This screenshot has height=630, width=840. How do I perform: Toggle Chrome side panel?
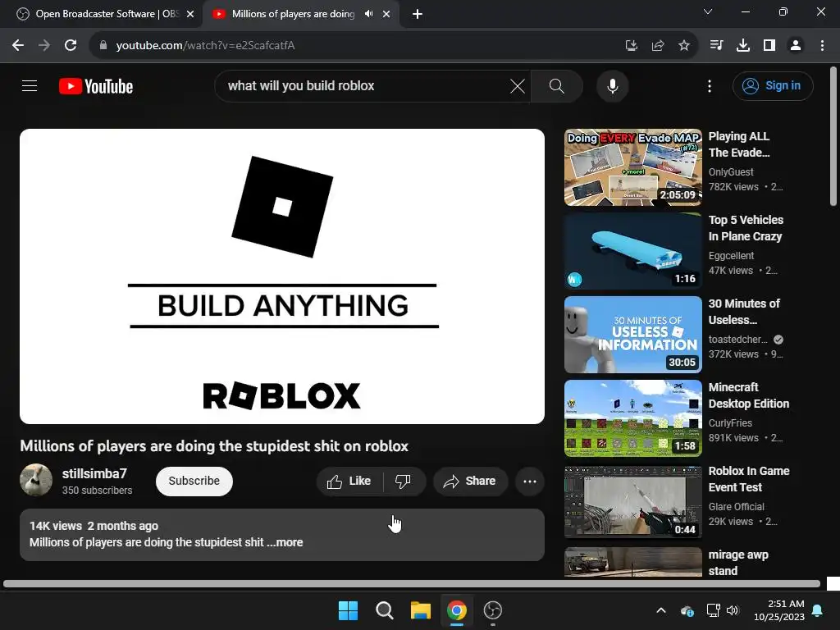769,46
